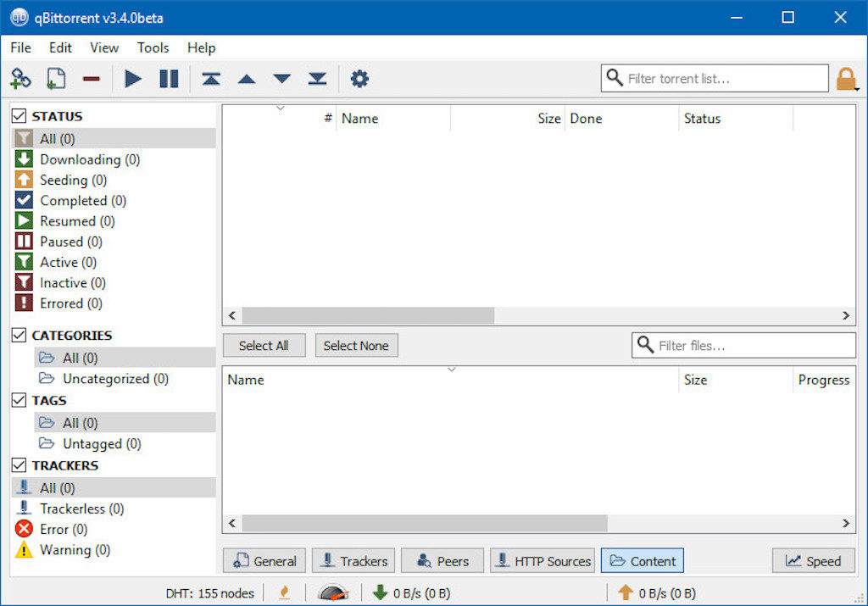Switch to the Speed tab
Screen dimensions: 868x606
pos(814,560)
